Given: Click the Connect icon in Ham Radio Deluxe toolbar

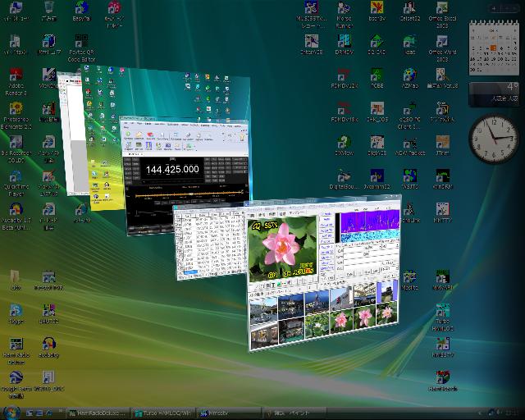Looking at the screenshot, I should click(x=128, y=135).
